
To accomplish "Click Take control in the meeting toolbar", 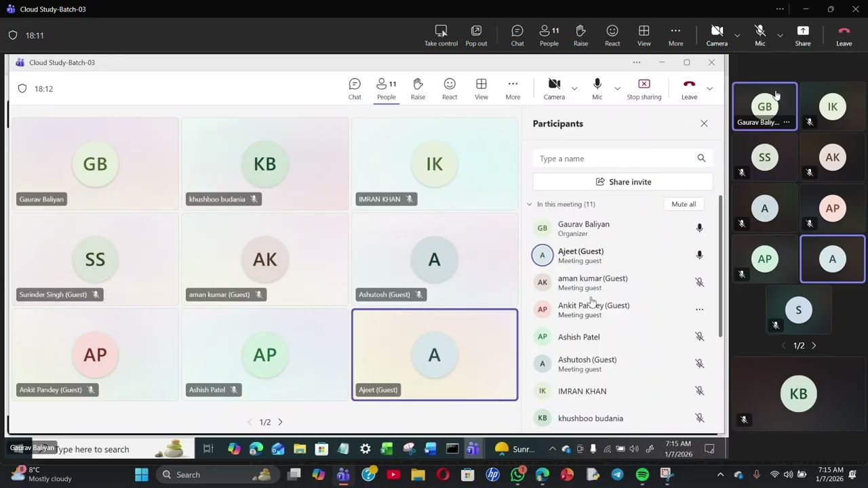I will pos(441,35).
